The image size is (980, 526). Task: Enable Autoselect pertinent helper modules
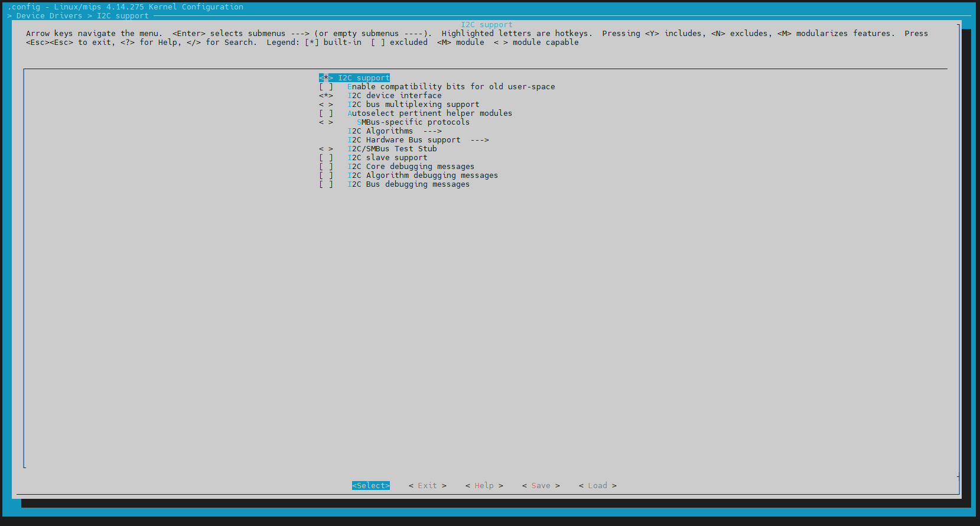tap(429, 113)
